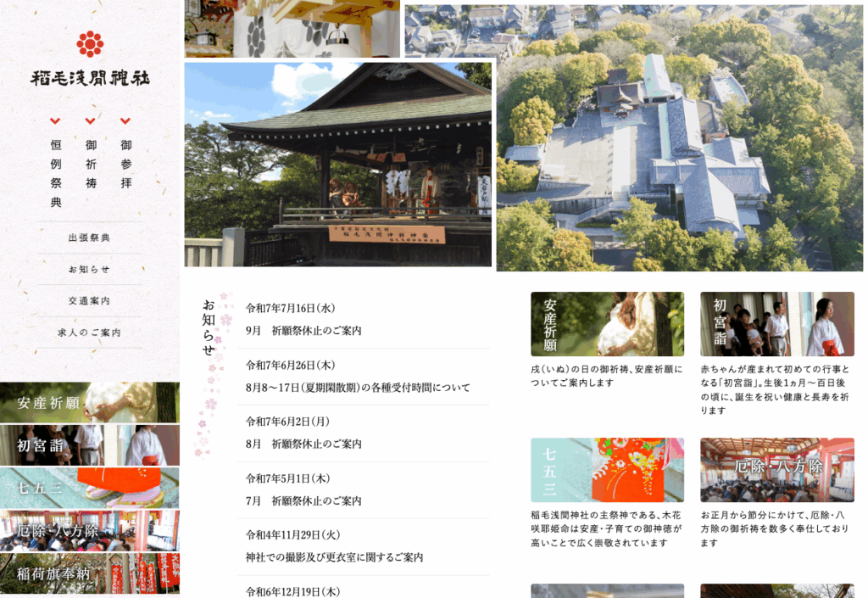Open news 9月 祈願祭休止のご案内

(x=303, y=331)
